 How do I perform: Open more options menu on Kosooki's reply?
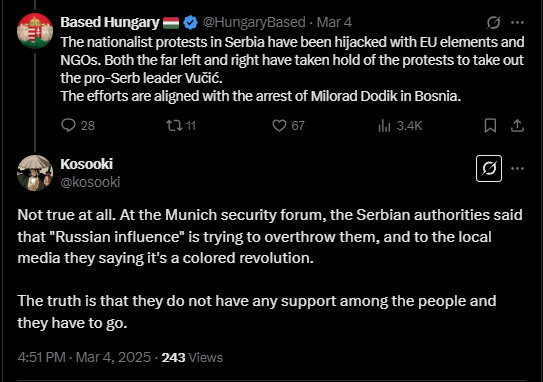coord(517,168)
